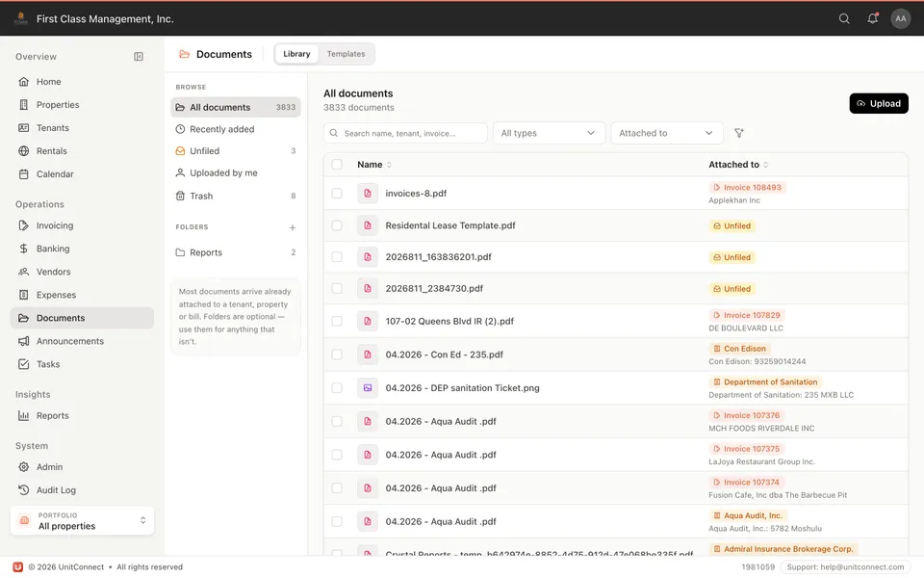Click PDF icon for Residental Lease Template.pdf

tap(367, 225)
